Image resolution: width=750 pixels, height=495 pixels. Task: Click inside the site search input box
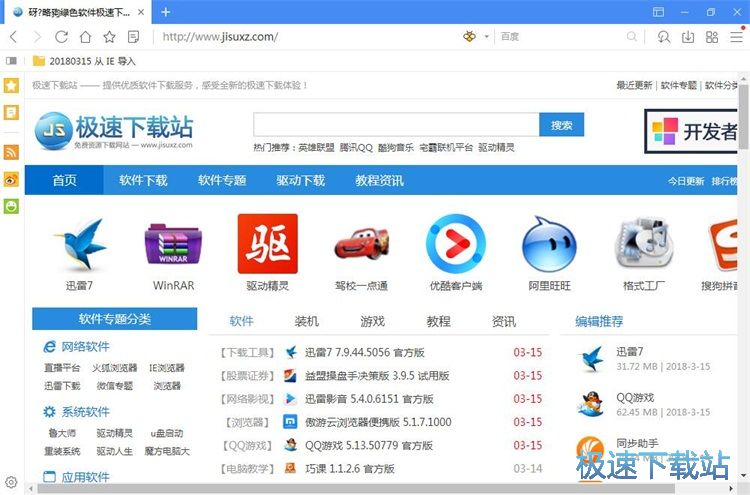[396, 125]
